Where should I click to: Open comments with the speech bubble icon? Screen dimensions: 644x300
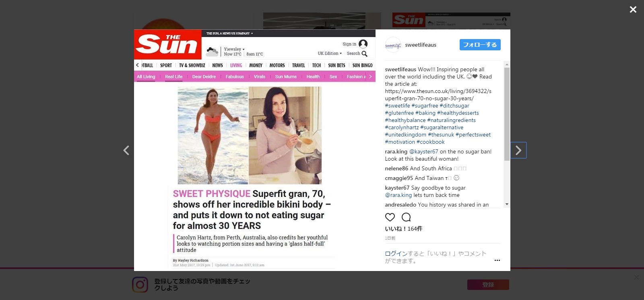pyautogui.click(x=406, y=217)
